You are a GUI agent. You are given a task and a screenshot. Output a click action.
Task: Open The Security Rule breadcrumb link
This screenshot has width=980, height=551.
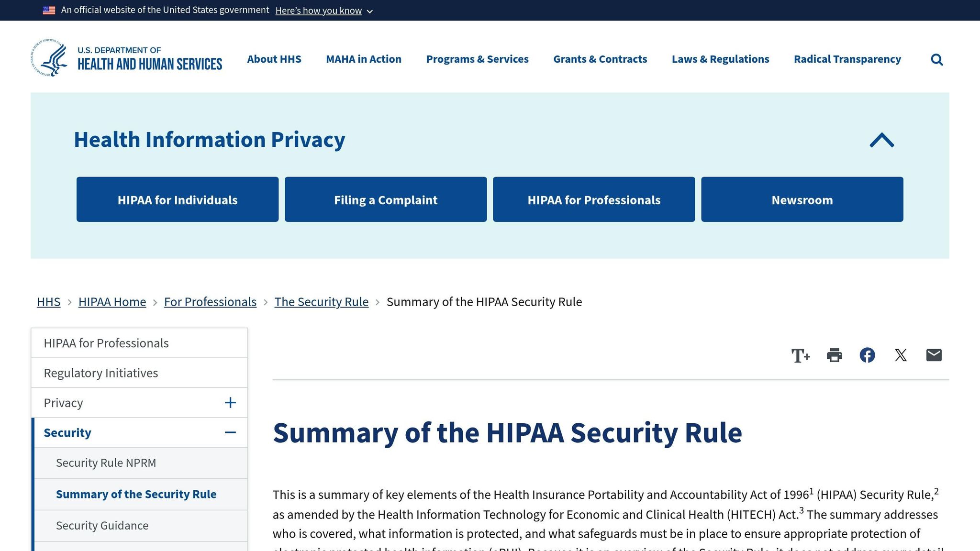click(321, 302)
